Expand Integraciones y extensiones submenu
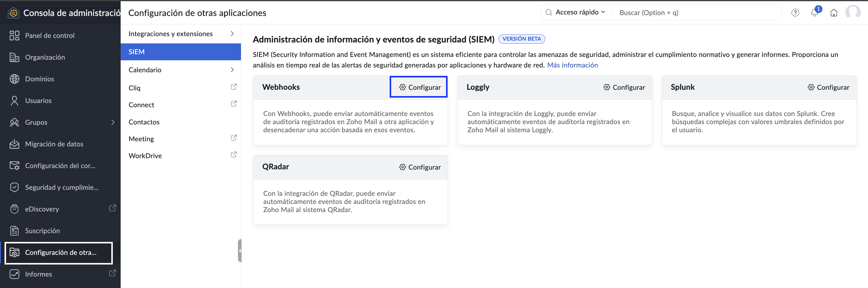The image size is (868, 288). (x=232, y=34)
